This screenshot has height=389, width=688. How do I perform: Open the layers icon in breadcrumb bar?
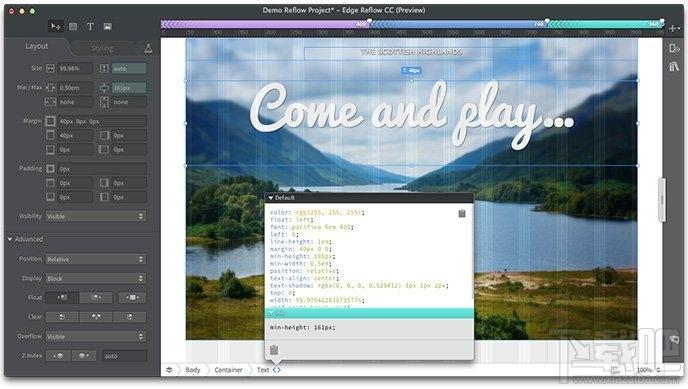coord(169,370)
